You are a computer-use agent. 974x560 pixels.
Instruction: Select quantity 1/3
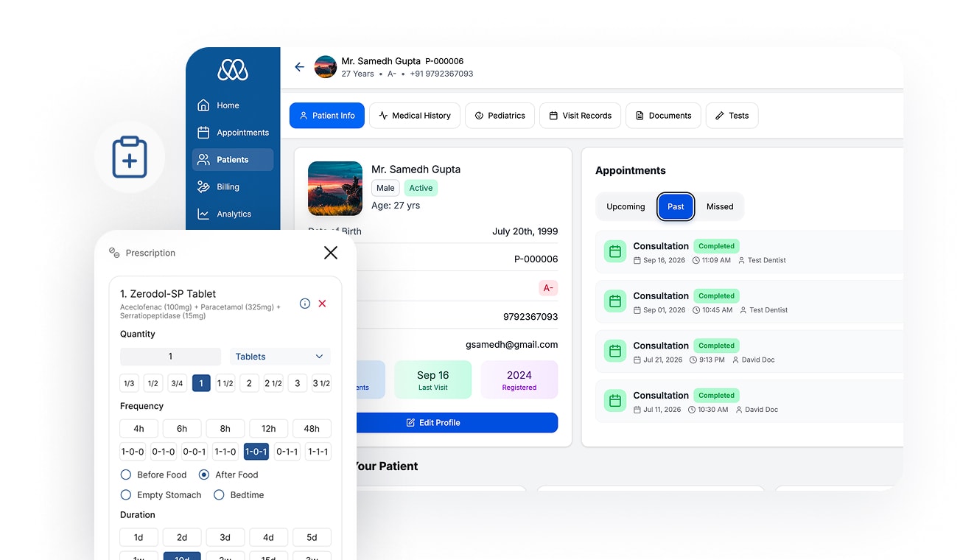[x=129, y=383]
